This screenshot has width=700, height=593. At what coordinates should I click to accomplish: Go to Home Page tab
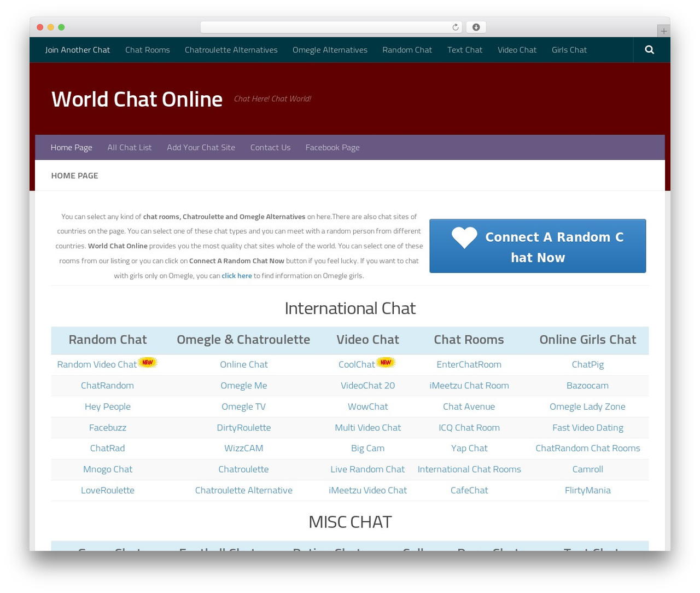(x=71, y=148)
